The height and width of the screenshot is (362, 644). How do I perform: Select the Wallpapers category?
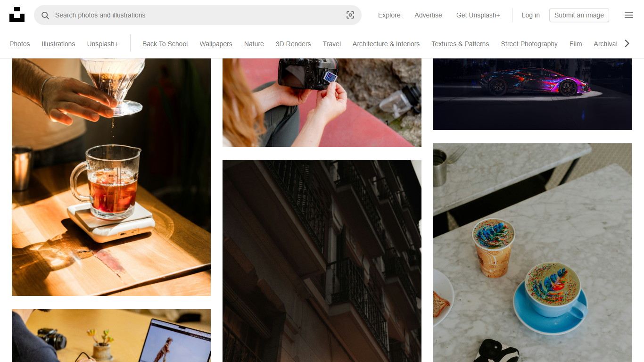pos(216,44)
